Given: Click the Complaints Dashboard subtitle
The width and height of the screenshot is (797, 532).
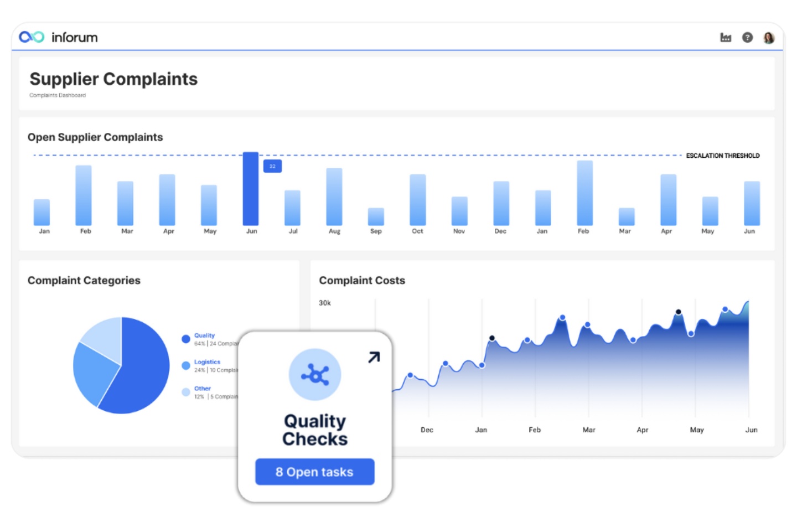Looking at the screenshot, I should pos(58,95).
